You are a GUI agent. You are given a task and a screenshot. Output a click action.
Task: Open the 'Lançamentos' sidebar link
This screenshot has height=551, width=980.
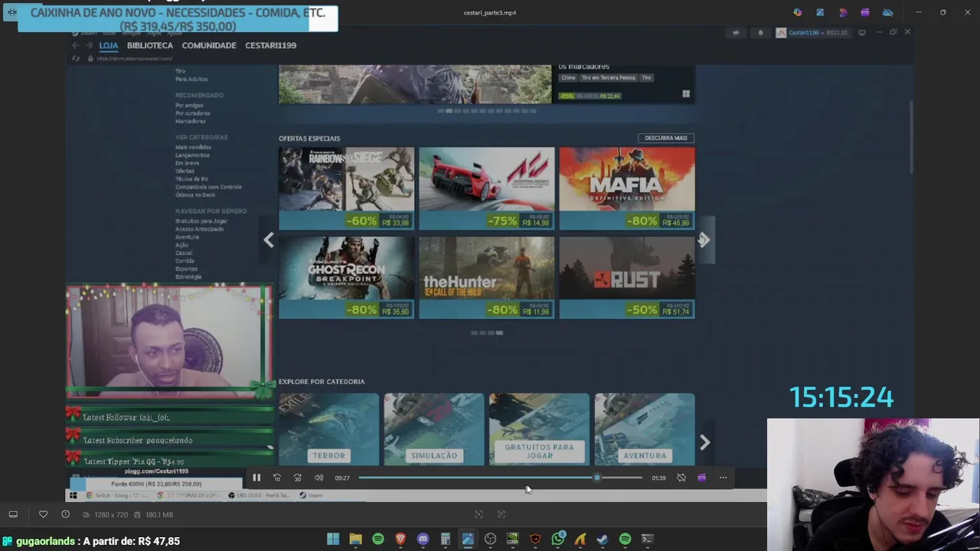click(x=192, y=155)
